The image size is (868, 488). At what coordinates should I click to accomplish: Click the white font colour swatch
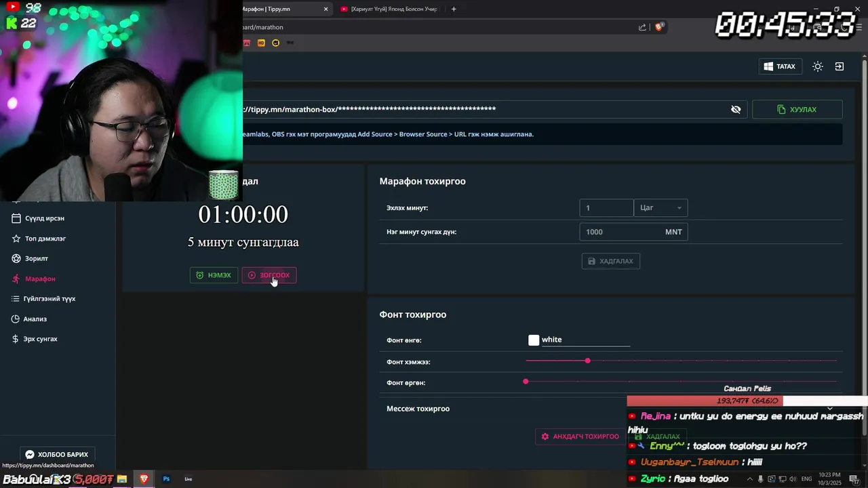pyautogui.click(x=534, y=340)
